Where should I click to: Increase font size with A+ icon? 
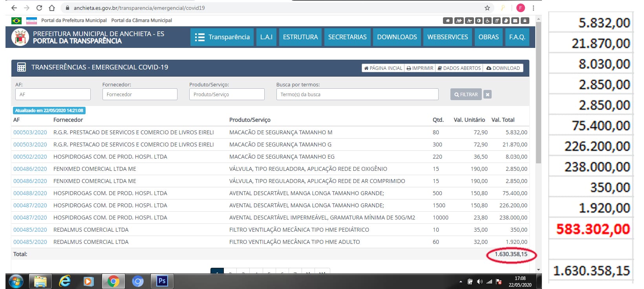pyautogui.click(x=459, y=20)
